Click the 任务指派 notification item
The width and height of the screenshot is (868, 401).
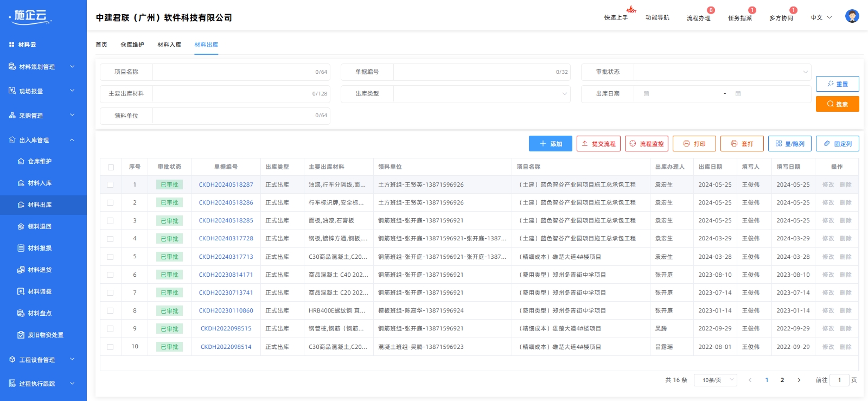click(739, 18)
